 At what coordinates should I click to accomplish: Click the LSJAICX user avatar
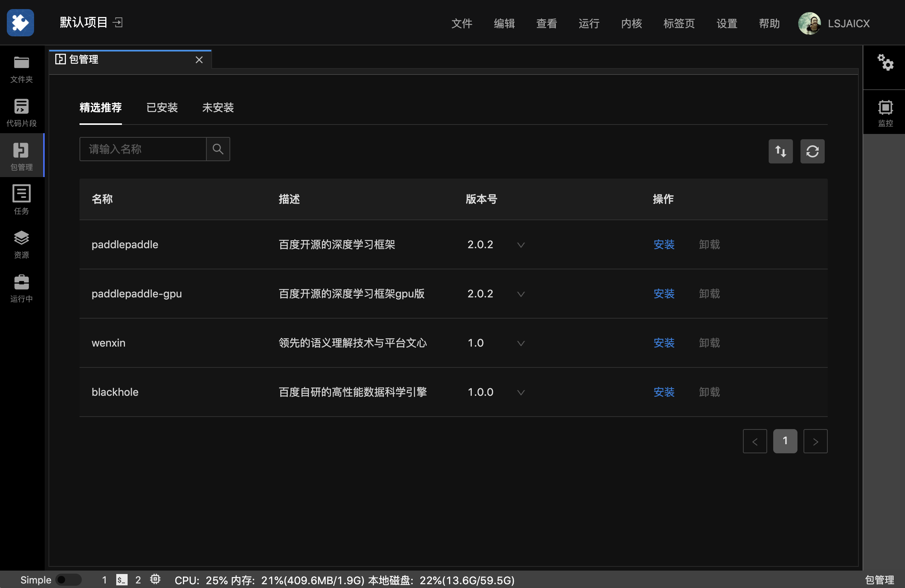coord(809,23)
